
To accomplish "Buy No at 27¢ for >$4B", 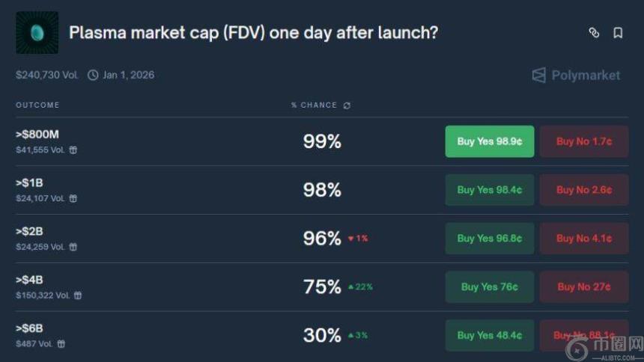I will (x=583, y=287).
